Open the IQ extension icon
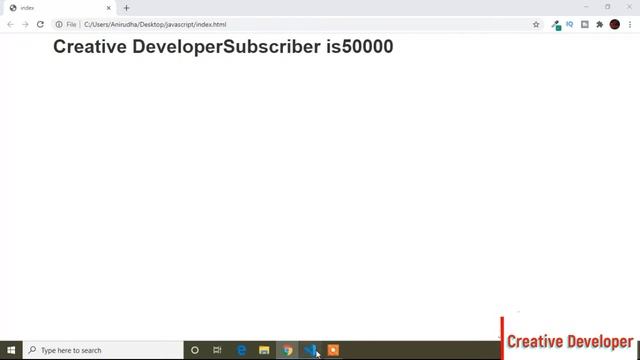 pos(570,24)
